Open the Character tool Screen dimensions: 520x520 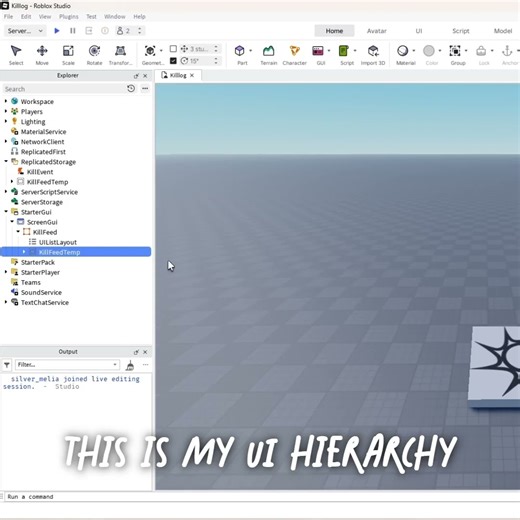coord(295,55)
